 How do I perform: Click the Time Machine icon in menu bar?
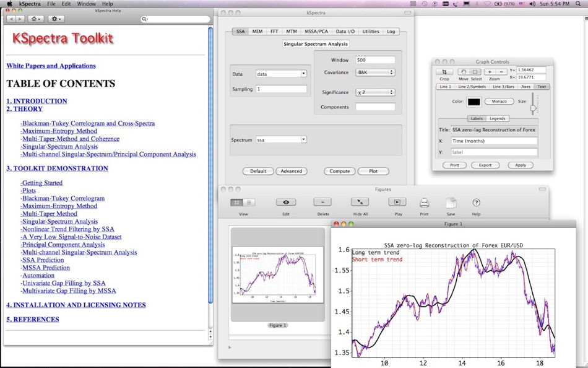(424, 4)
